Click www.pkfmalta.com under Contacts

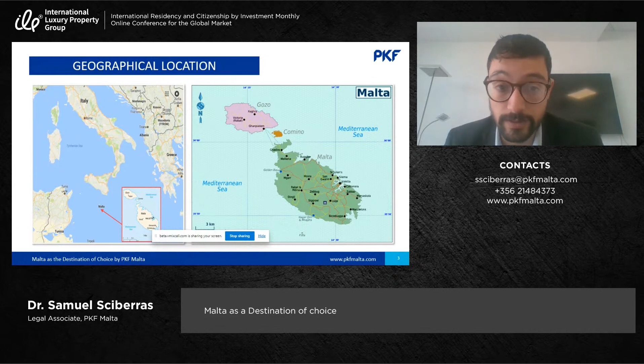(525, 201)
